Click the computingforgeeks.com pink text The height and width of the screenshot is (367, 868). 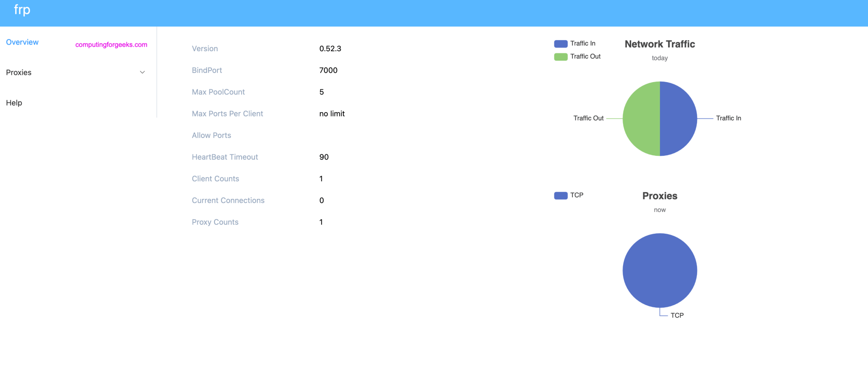111,45
